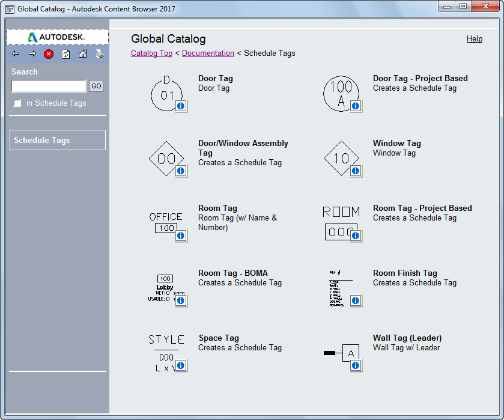Click the Door Tag title
This screenshot has width=504, height=420.
(x=216, y=79)
